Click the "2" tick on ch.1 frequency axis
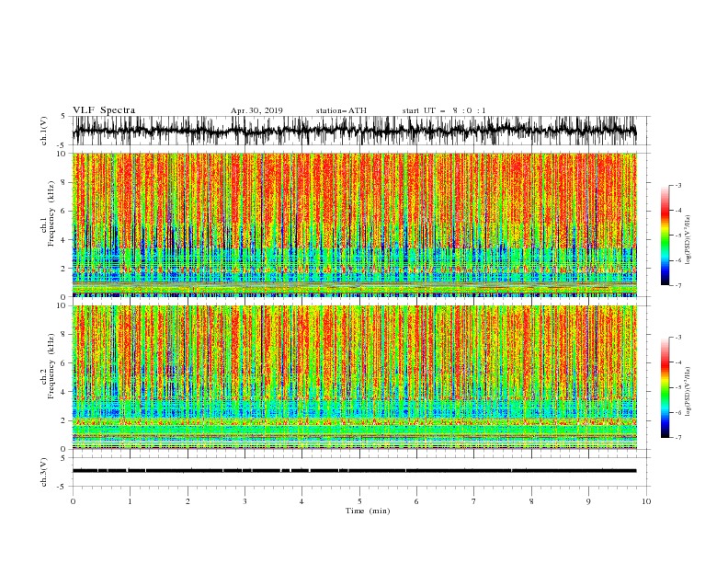 click(x=64, y=269)
